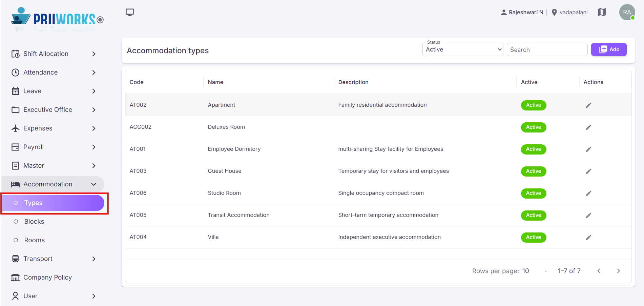Click the Attendance clock icon
The height and width of the screenshot is (306, 644).
pyautogui.click(x=16, y=73)
